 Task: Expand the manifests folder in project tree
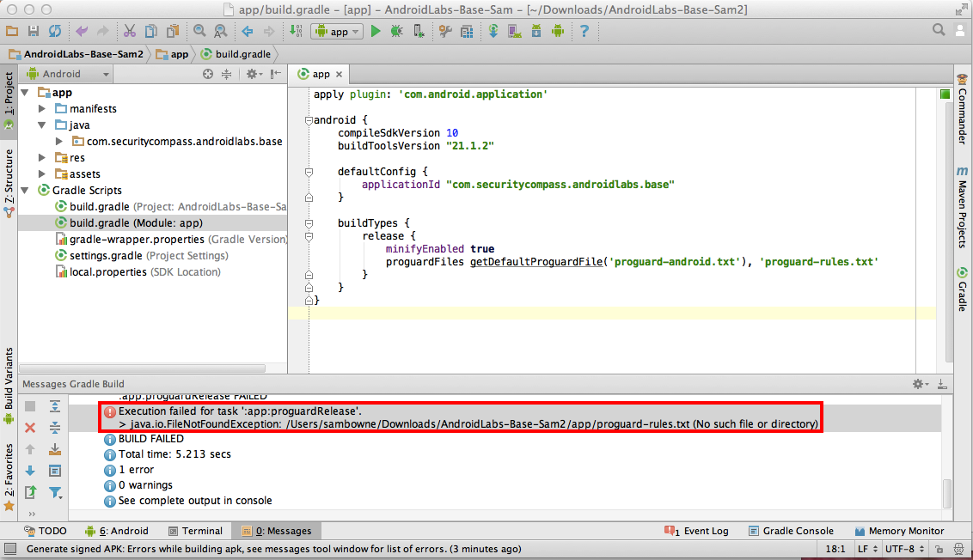coord(42,109)
